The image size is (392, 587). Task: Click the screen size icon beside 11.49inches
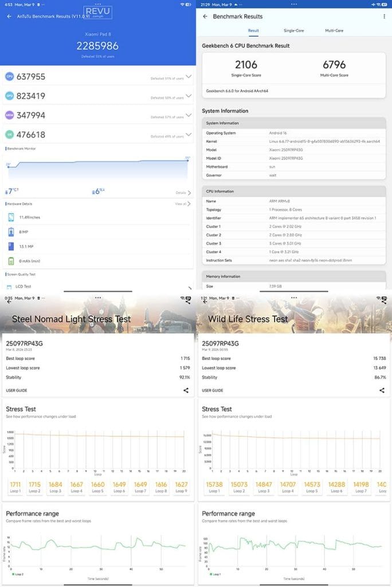coord(11,217)
